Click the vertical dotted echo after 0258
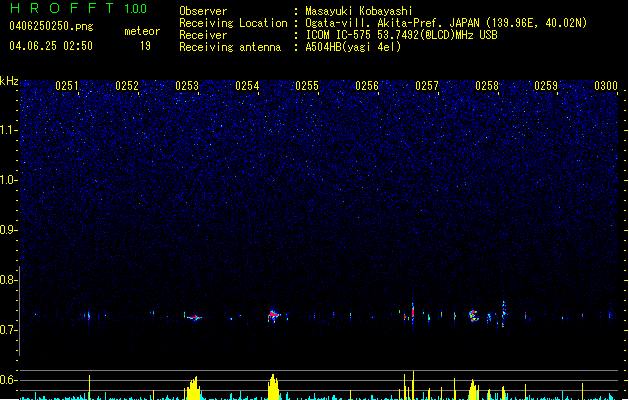The width and height of the screenshot is (629, 400). 503,314
